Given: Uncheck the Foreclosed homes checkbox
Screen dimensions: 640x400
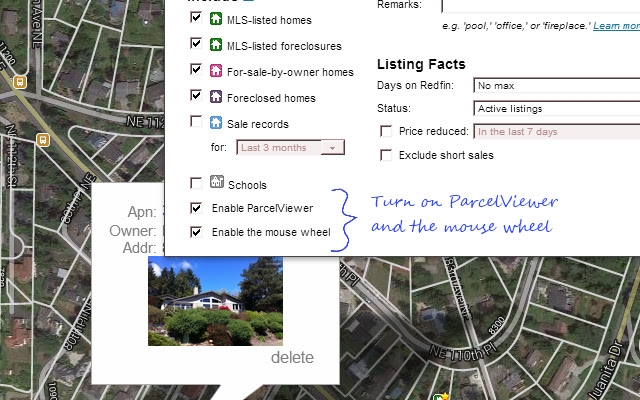Looking at the screenshot, I should tap(196, 96).
